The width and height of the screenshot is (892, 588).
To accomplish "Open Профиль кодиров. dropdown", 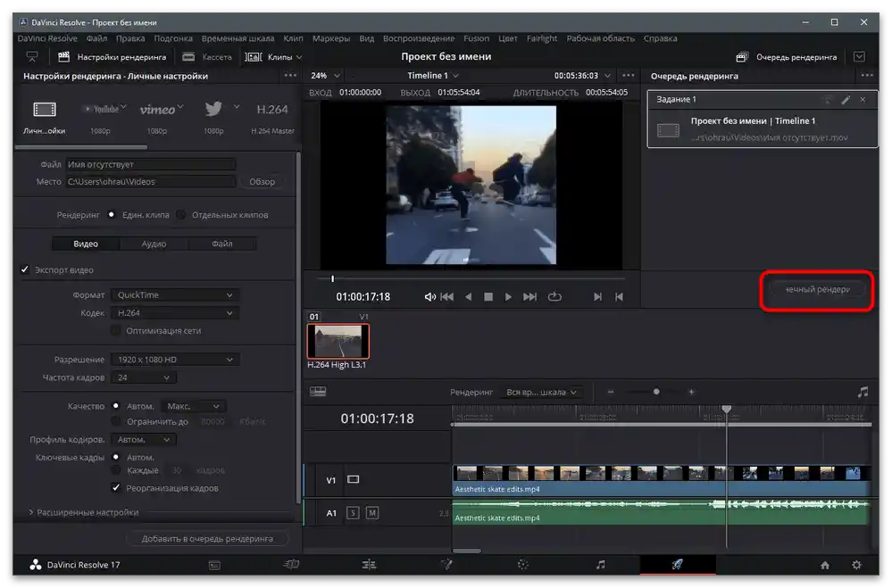I will click(144, 440).
